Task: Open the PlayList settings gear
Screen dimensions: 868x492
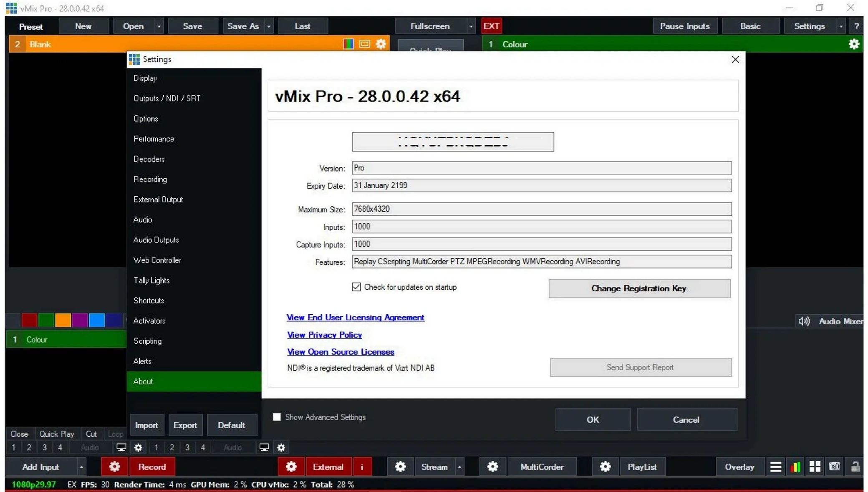Action: 605,467
